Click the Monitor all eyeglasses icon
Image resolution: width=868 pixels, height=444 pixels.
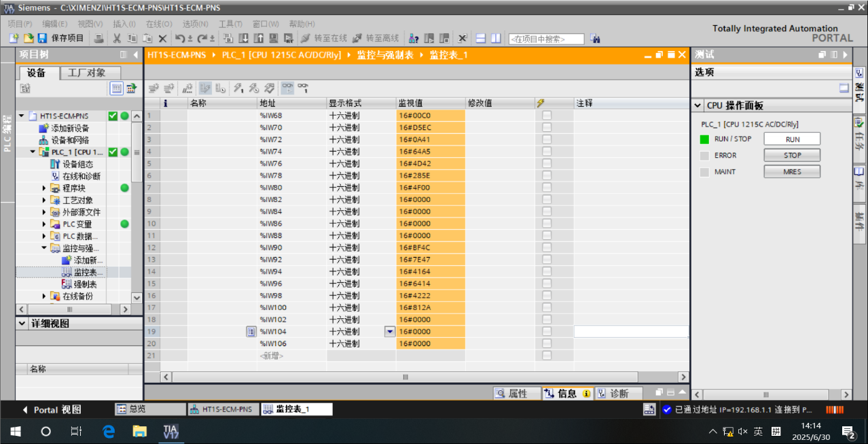(x=288, y=88)
